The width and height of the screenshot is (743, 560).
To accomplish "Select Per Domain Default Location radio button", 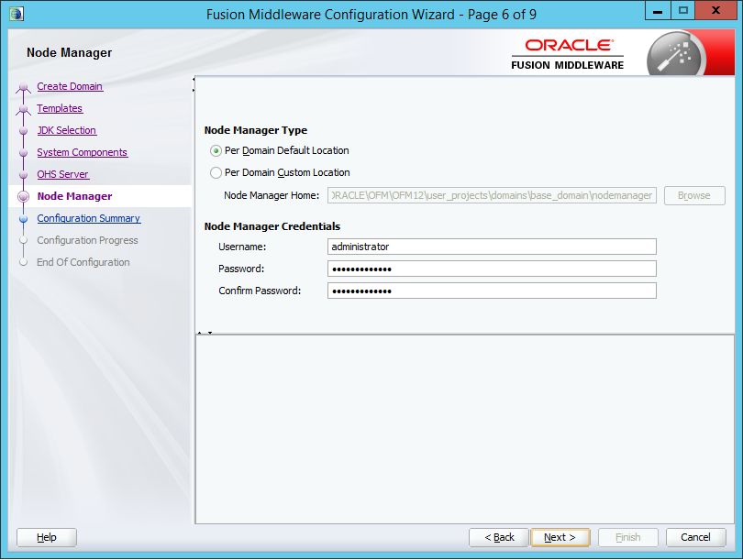I will pyautogui.click(x=216, y=151).
